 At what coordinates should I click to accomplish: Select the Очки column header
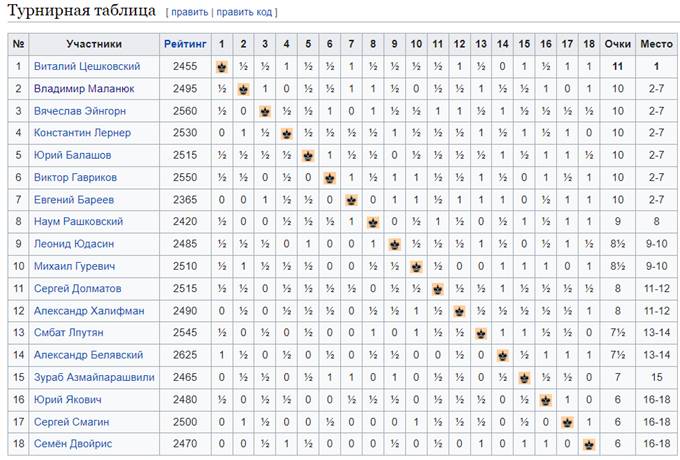click(x=618, y=44)
